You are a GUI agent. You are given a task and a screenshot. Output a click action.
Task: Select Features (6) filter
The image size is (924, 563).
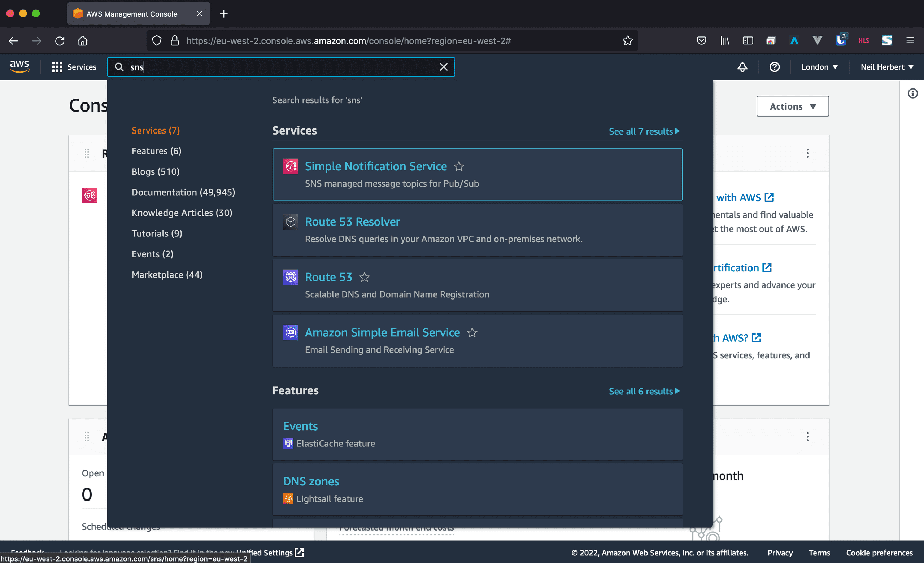coord(156,151)
